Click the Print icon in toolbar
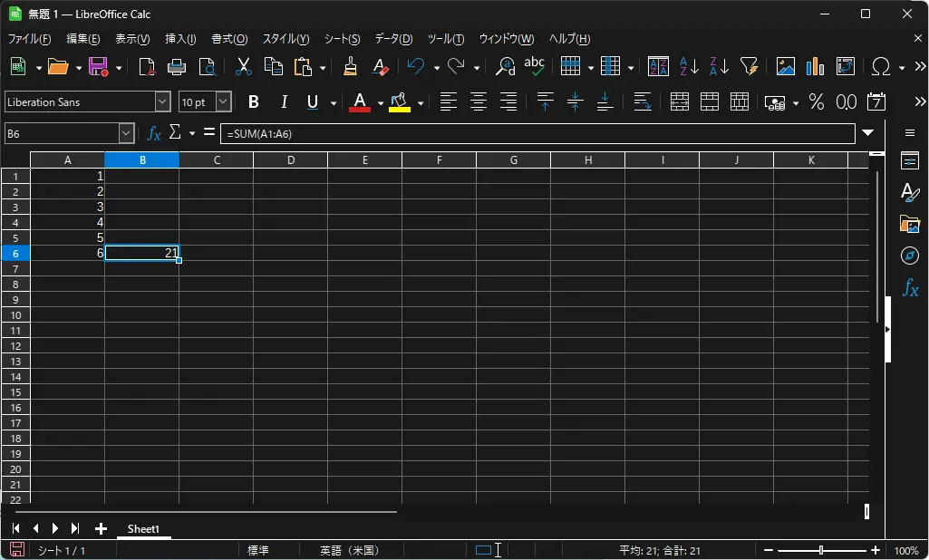The image size is (929, 560). (x=177, y=66)
